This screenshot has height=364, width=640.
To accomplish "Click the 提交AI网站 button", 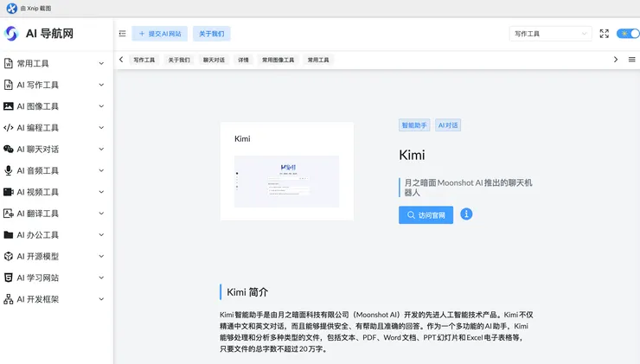I will [x=160, y=34].
